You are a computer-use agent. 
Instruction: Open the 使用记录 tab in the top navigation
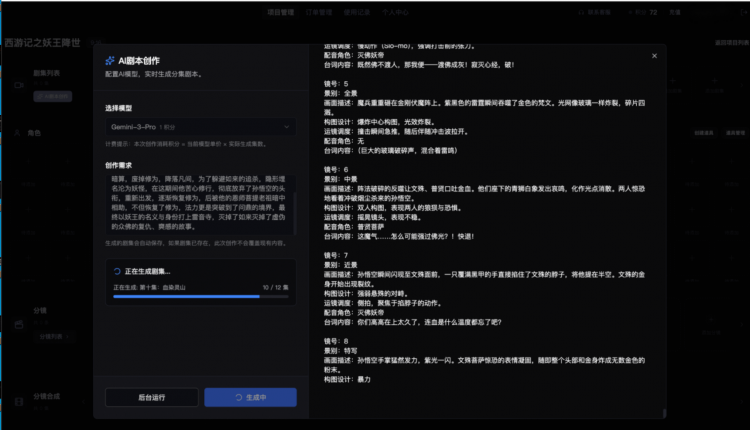[x=357, y=12]
